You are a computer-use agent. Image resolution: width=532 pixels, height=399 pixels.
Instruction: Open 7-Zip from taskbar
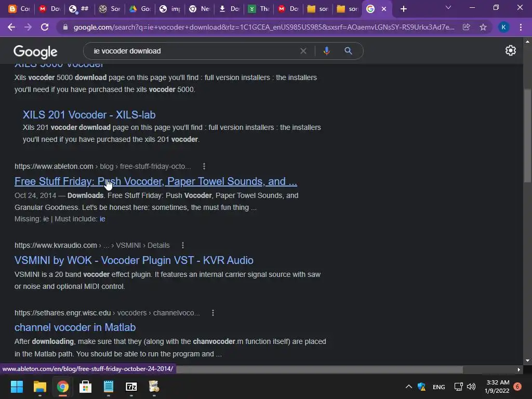[x=131, y=387]
